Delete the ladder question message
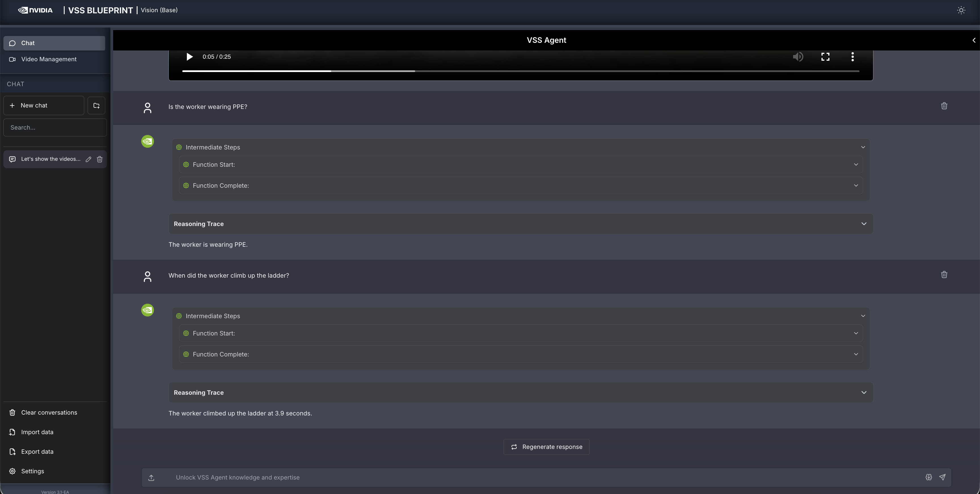Viewport: 980px width, 494px height. tap(944, 275)
